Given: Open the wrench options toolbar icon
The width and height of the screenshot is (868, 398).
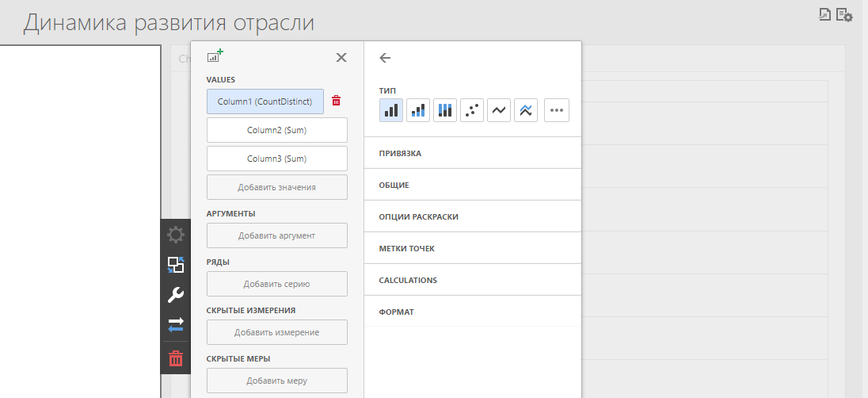Looking at the screenshot, I should click(176, 295).
